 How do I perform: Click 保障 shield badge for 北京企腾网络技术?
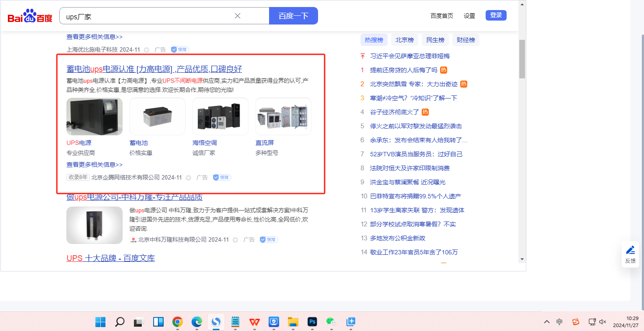coord(222,177)
